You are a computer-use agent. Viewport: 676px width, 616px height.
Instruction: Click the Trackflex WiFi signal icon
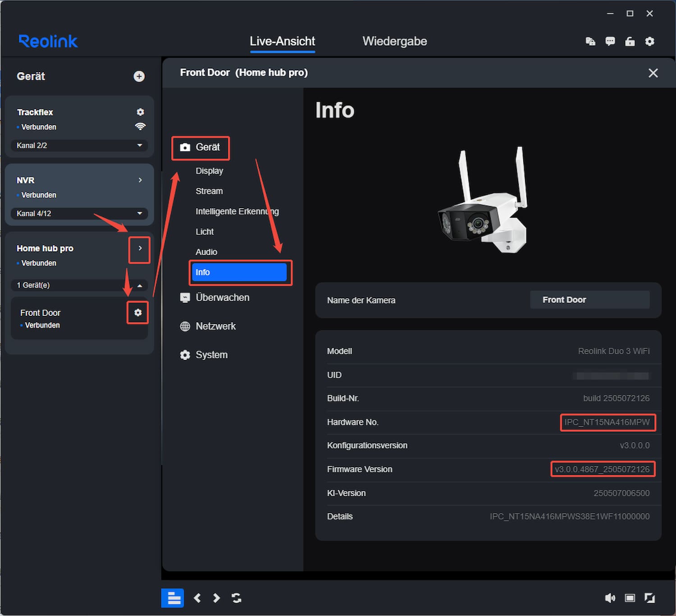[140, 127]
